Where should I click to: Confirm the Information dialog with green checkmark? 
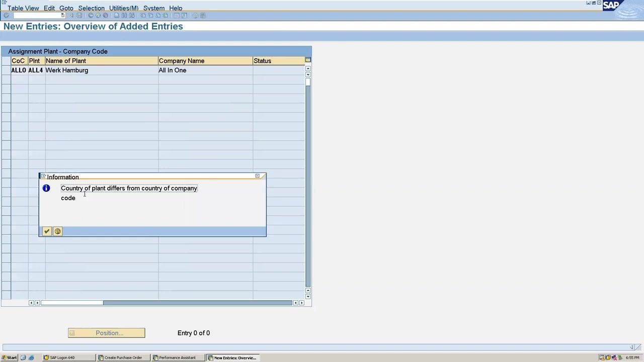point(47,231)
